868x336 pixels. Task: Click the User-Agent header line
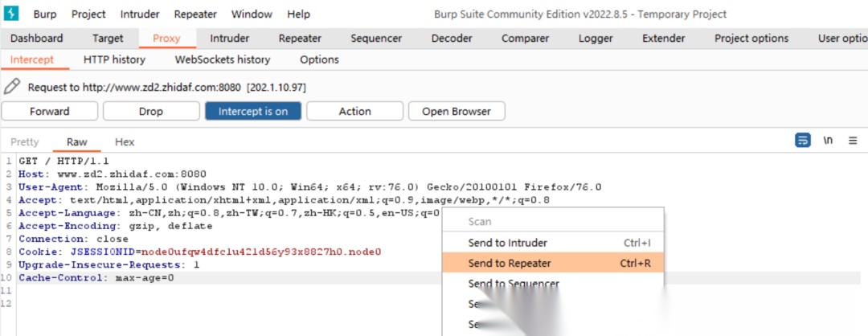pos(310,187)
